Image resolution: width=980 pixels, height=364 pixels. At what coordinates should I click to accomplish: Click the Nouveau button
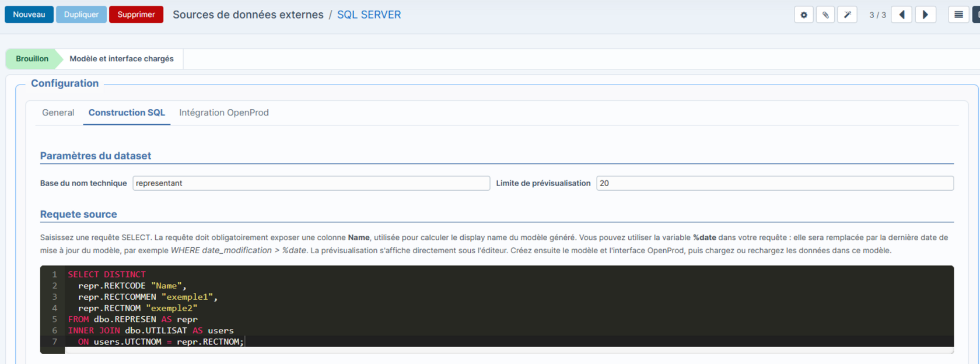[29, 15]
